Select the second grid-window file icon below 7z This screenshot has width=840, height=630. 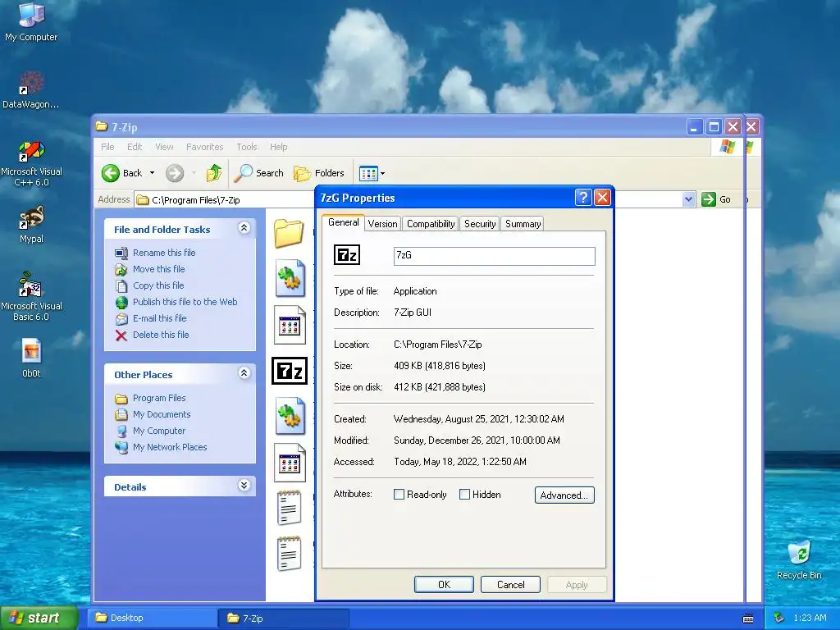click(290, 463)
